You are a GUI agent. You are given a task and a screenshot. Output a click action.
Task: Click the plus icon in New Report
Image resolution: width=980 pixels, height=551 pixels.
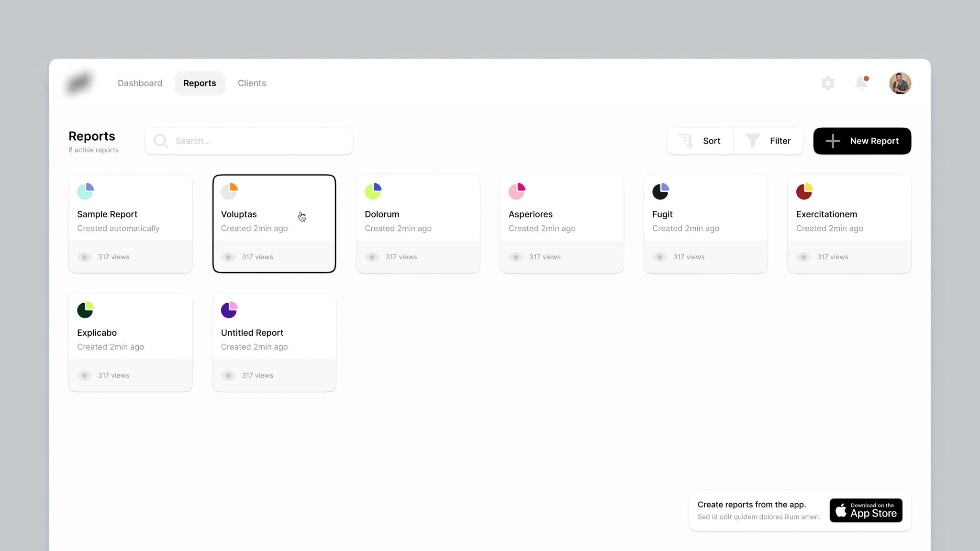(x=833, y=141)
